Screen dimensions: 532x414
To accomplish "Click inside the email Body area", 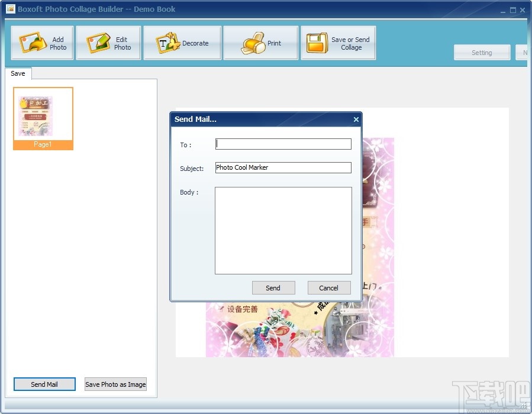I will [283, 231].
